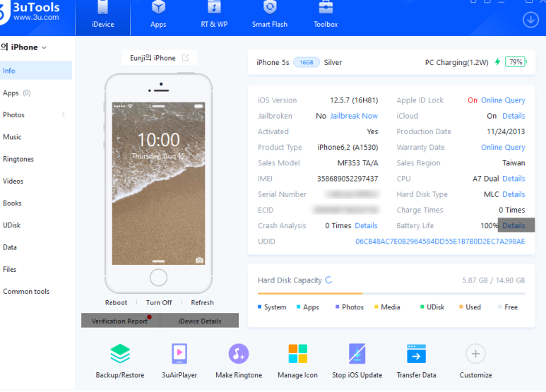
Task: Click the Sales Model MF353 TA/A value
Action: click(357, 163)
